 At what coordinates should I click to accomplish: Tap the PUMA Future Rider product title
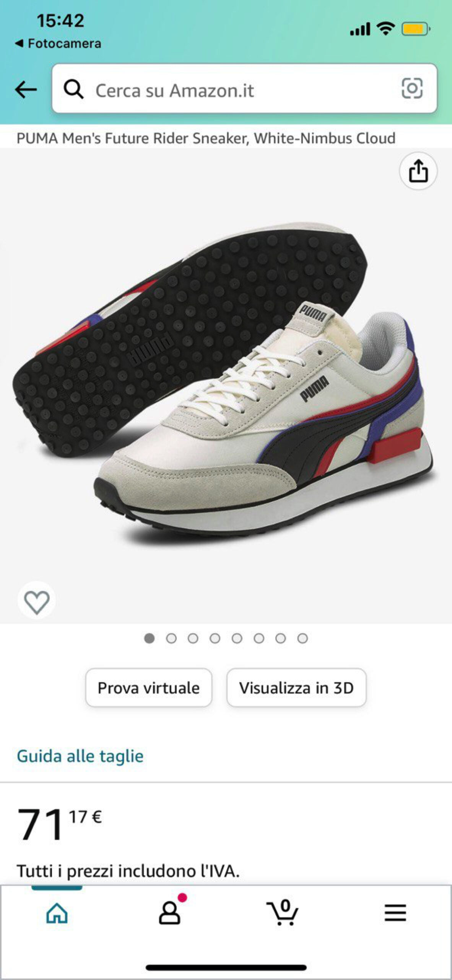pyautogui.click(x=206, y=138)
